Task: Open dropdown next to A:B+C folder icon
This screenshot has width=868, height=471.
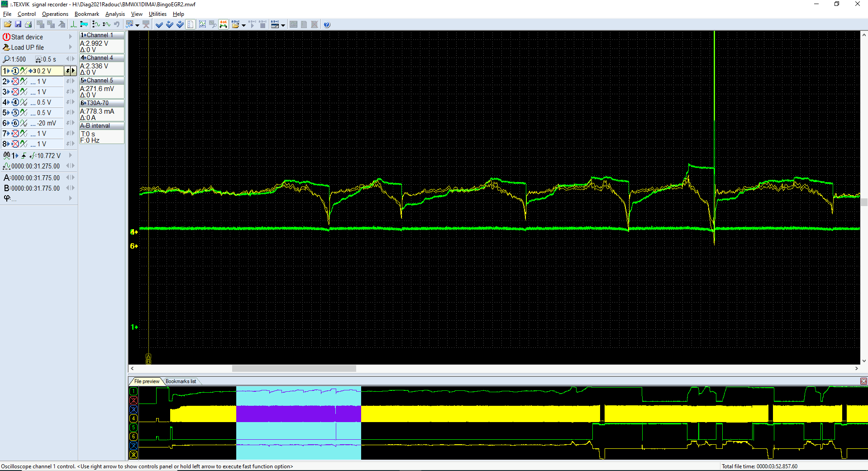Action: 243,25
